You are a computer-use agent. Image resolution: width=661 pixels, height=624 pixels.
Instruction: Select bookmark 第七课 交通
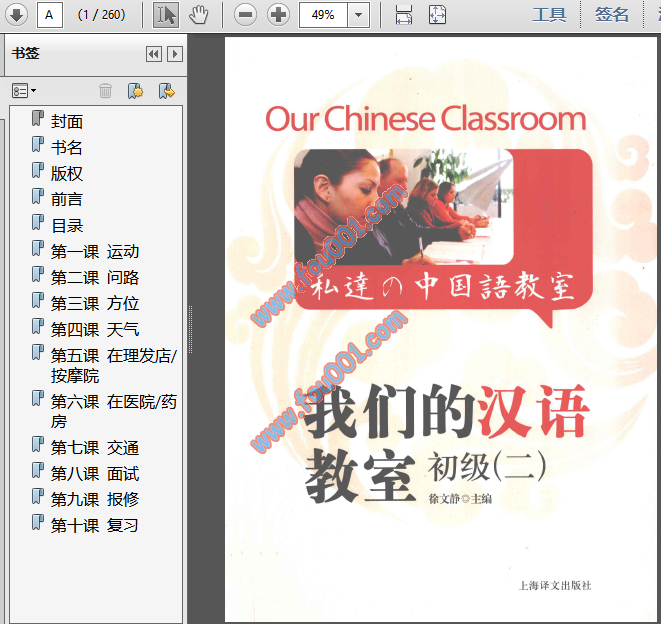95,448
